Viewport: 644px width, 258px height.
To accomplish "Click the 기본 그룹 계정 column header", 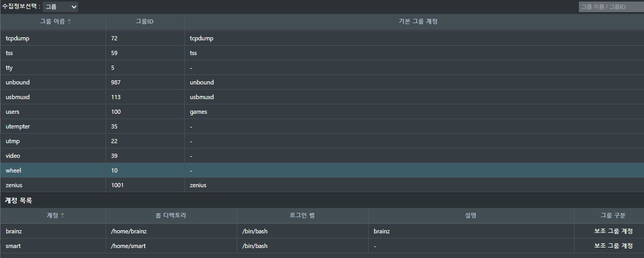I will (x=414, y=21).
